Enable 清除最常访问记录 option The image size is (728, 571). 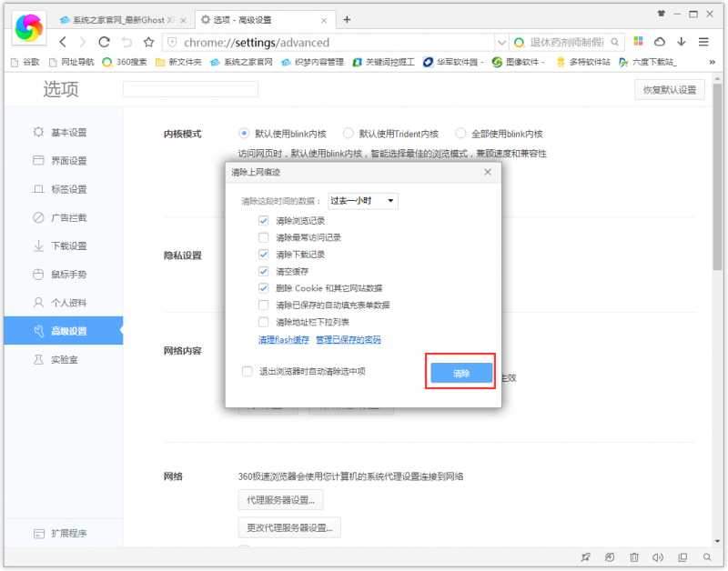tap(263, 237)
